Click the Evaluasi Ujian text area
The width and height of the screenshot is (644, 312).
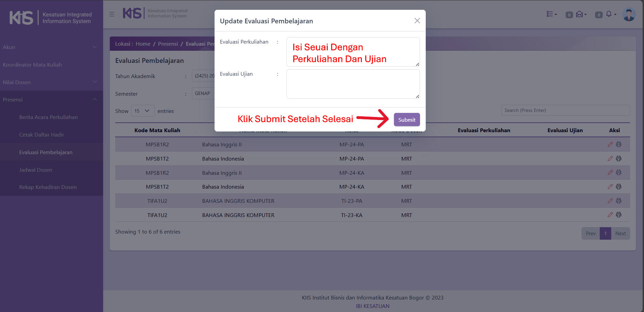coord(353,84)
